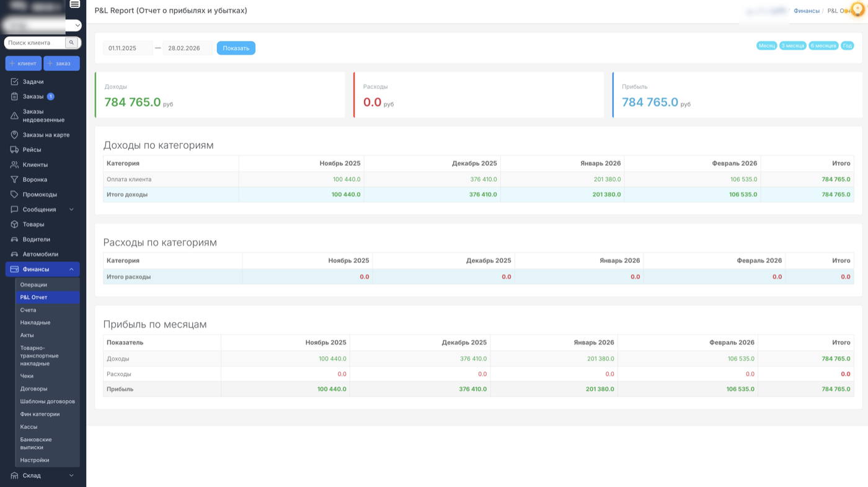868x487 pixels.
Task: Click the + клиент button
Action: (23, 63)
